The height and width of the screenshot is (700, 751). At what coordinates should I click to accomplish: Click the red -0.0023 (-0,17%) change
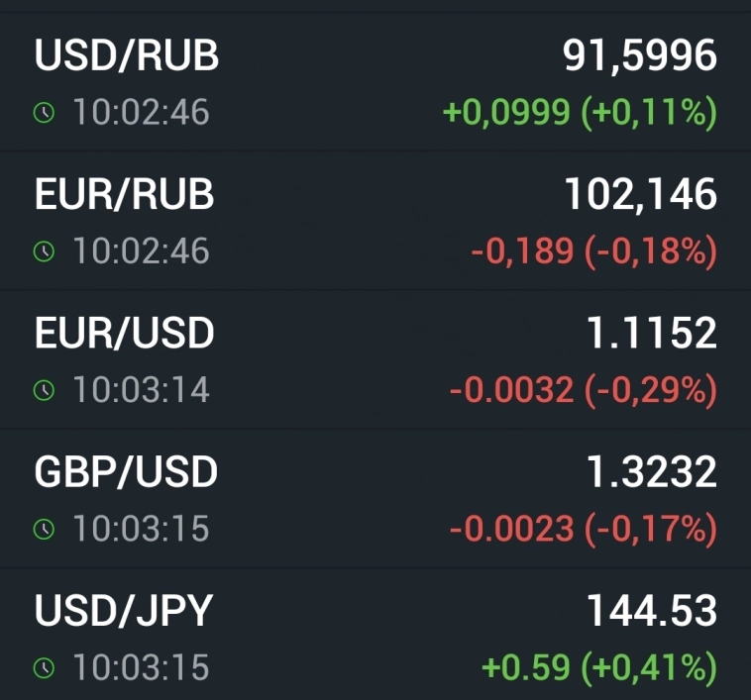point(583,530)
